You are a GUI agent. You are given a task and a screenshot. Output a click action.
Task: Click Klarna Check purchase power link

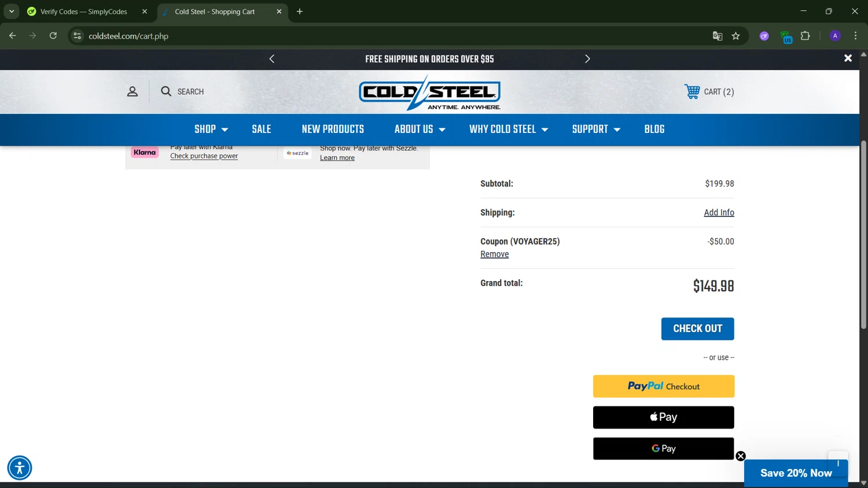204,156
